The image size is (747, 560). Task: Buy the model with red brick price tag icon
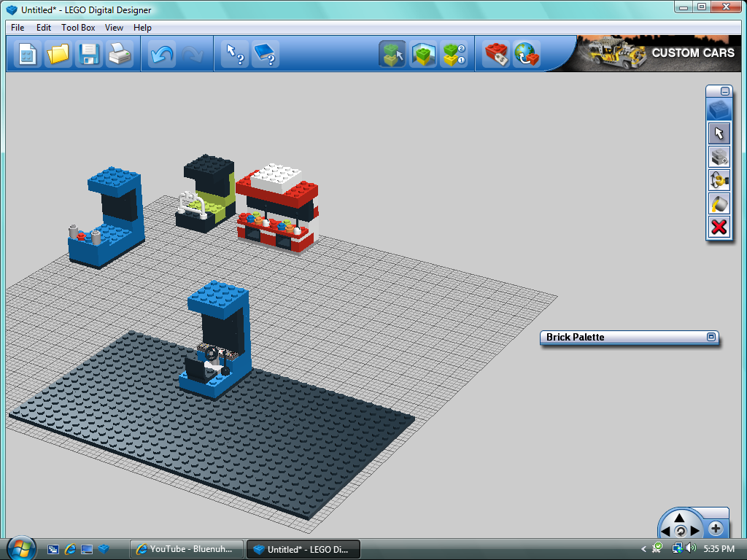496,54
